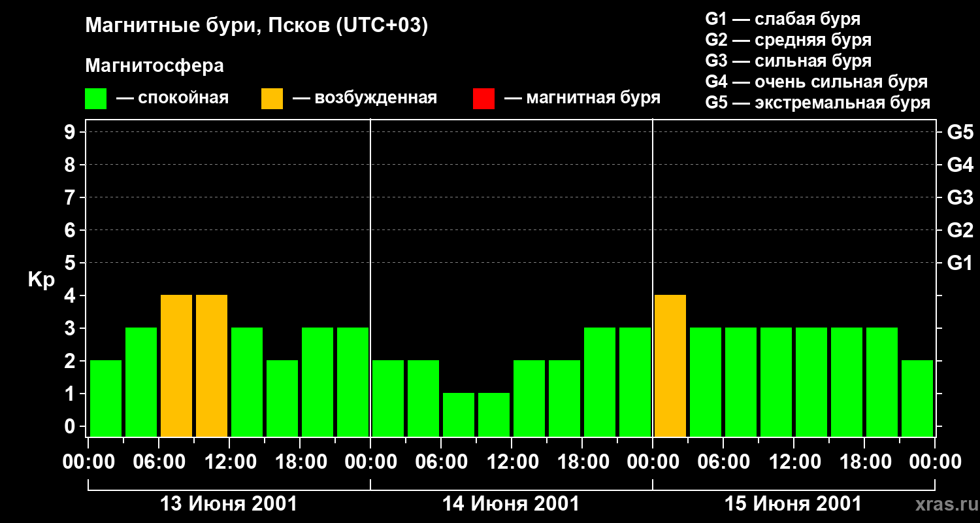Select the first bar of 13 Июня (Kp 2)
Image resolution: width=980 pixels, height=523 pixels.
(x=106, y=398)
